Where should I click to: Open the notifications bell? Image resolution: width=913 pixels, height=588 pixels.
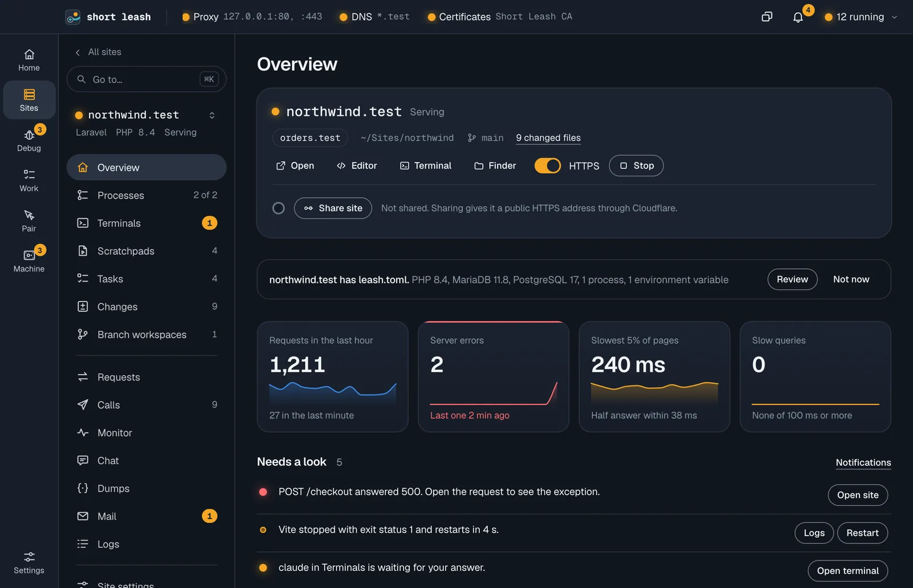(798, 17)
